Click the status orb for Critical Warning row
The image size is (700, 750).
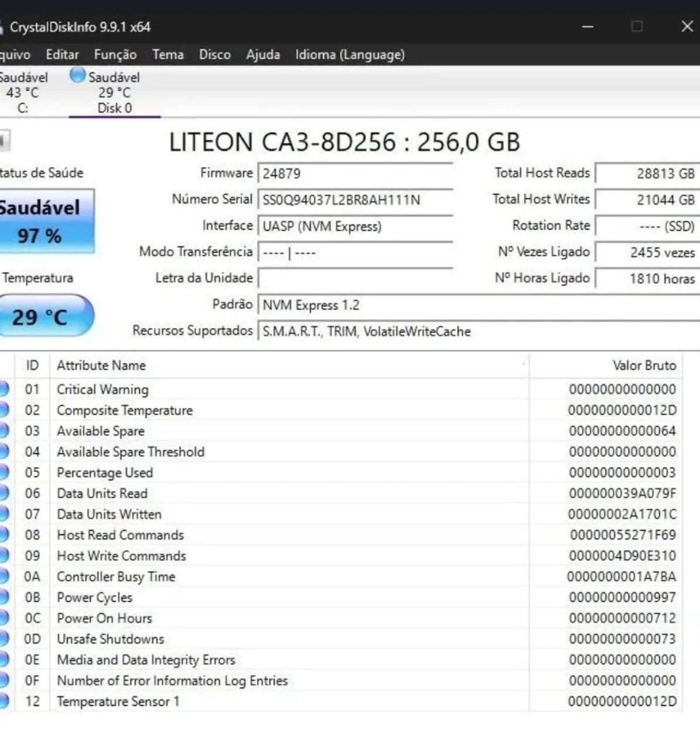(4, 389)
